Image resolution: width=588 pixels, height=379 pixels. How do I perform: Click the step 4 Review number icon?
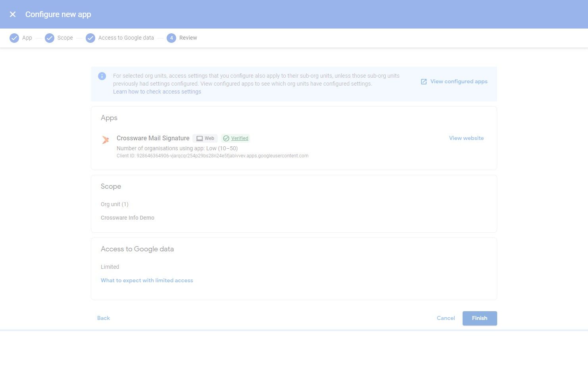pyautogui.click(x=171, y=38)
